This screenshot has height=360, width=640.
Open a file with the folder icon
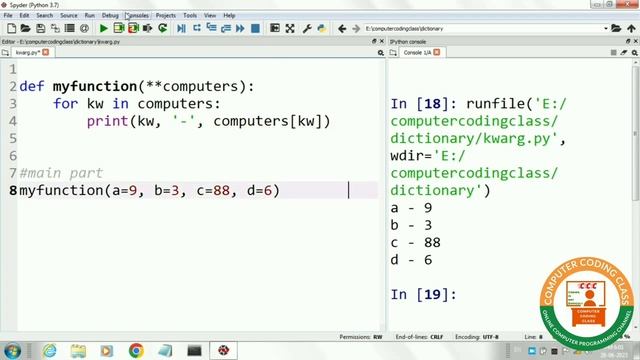pyautogui.click(x=25, y=29)
